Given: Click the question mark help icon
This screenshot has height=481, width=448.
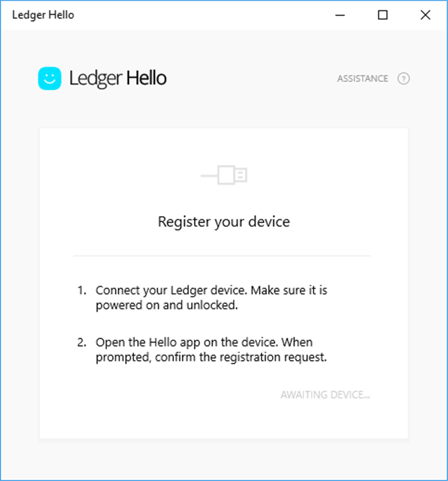Looking at the screenshot, I should (x=403, y=78).
